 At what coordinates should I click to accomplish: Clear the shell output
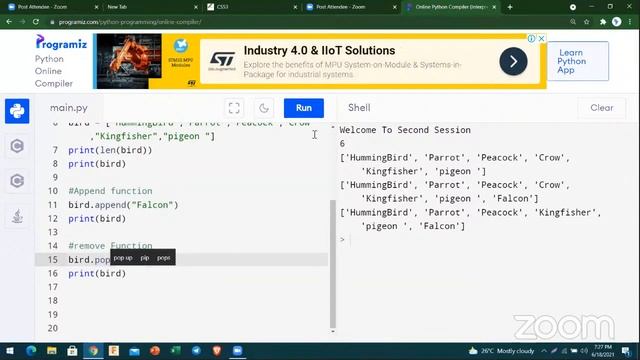[x=602, y=108]
